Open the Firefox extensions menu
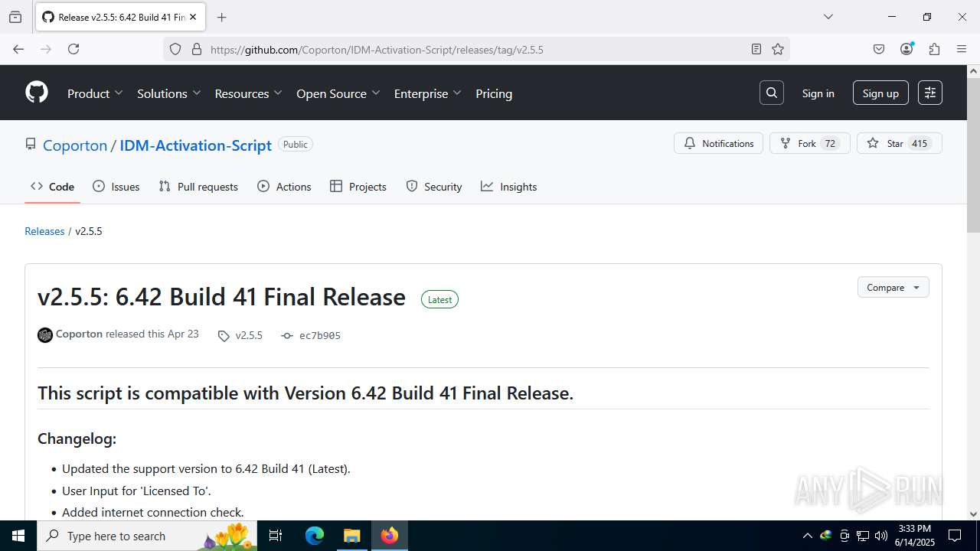The width and height of the screenshot is (980, 551). tap(934, 49)
